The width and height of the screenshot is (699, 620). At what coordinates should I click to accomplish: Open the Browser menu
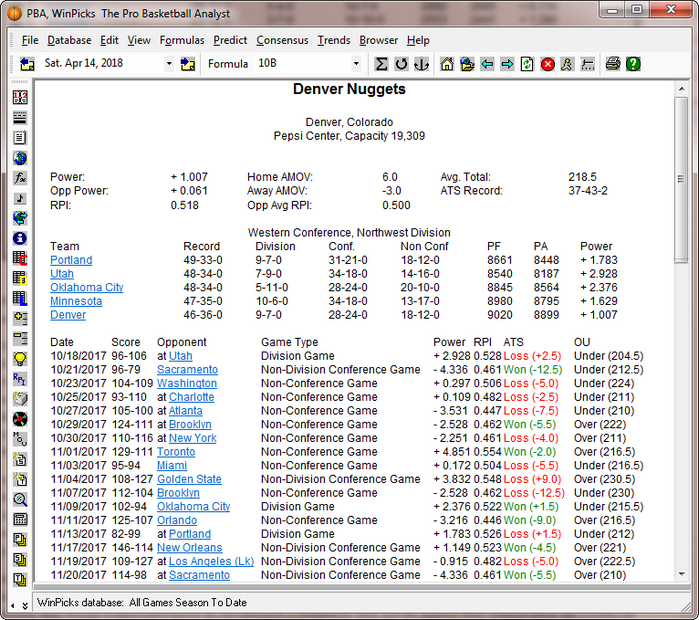[378, 41]
